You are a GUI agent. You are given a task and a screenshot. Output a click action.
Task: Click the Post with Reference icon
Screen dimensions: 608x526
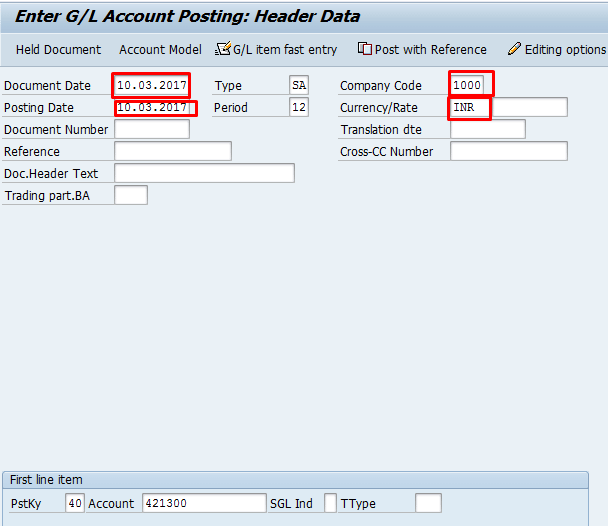click(365, 49)
